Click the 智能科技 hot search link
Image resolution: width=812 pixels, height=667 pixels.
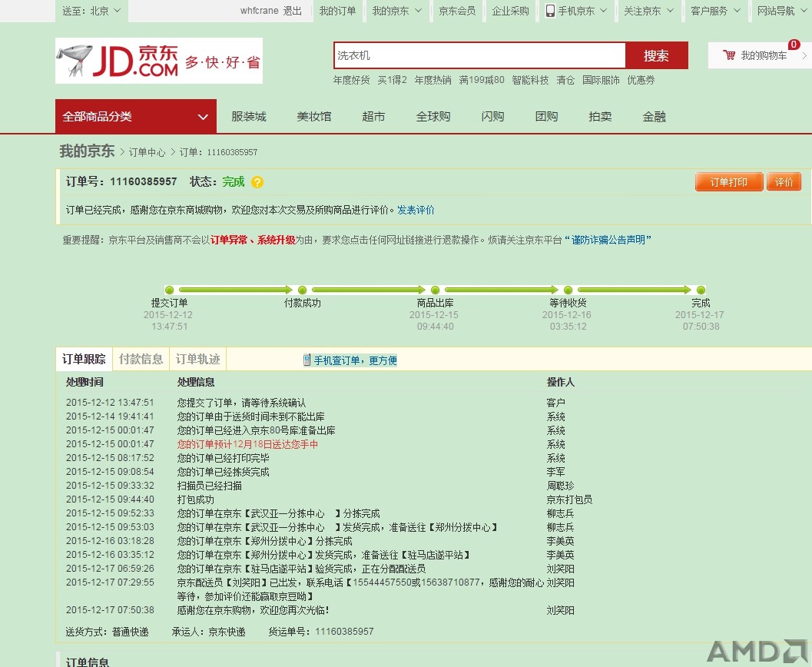(x=530, y=80)
